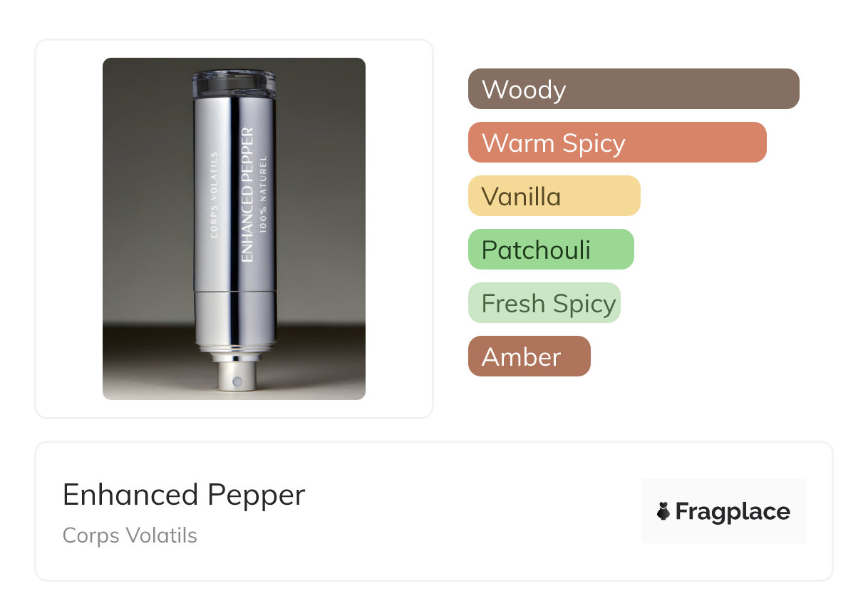Click the Fragplace wordmark text
This screenshot has height=616, width=868.
click(733, 511)
